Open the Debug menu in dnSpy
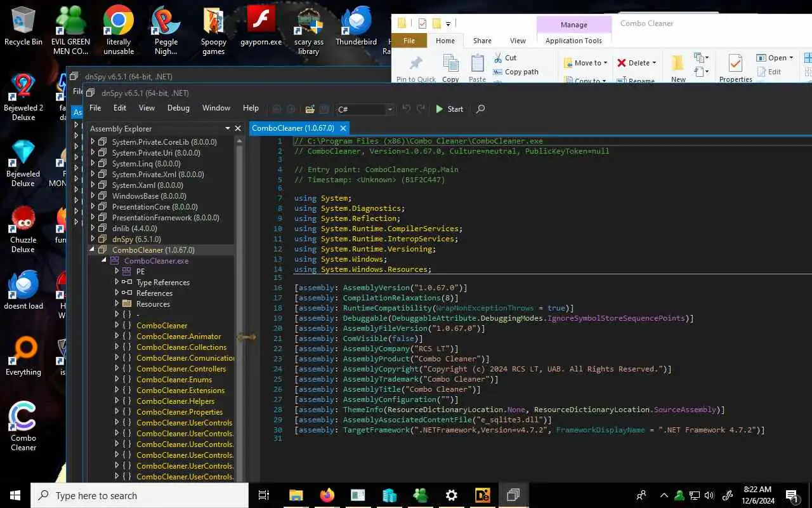Viewport: 812px width, 508px height. 178,108
